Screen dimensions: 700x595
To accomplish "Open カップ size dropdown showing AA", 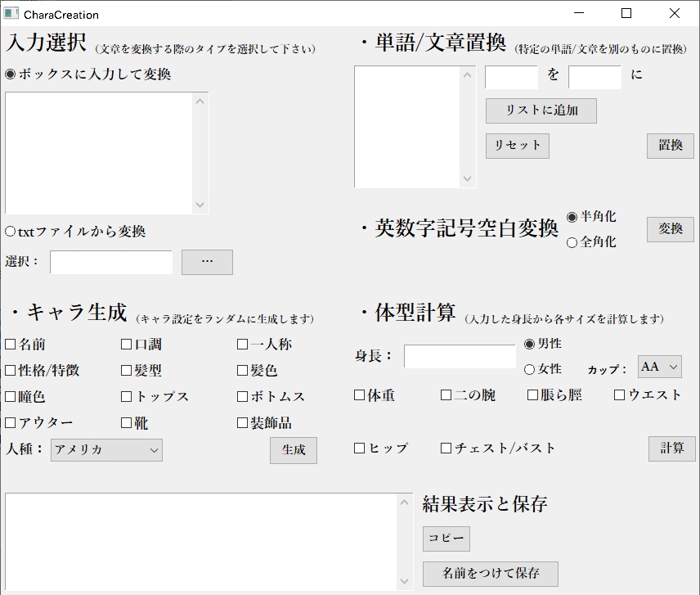I will click(659, 367).
